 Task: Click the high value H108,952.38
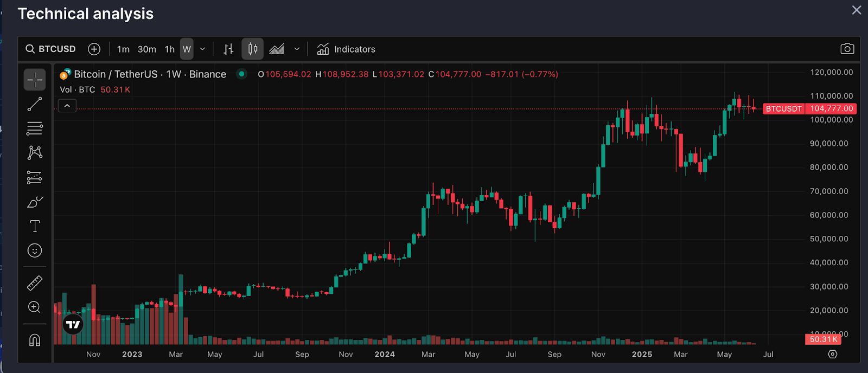coord(342,74)
